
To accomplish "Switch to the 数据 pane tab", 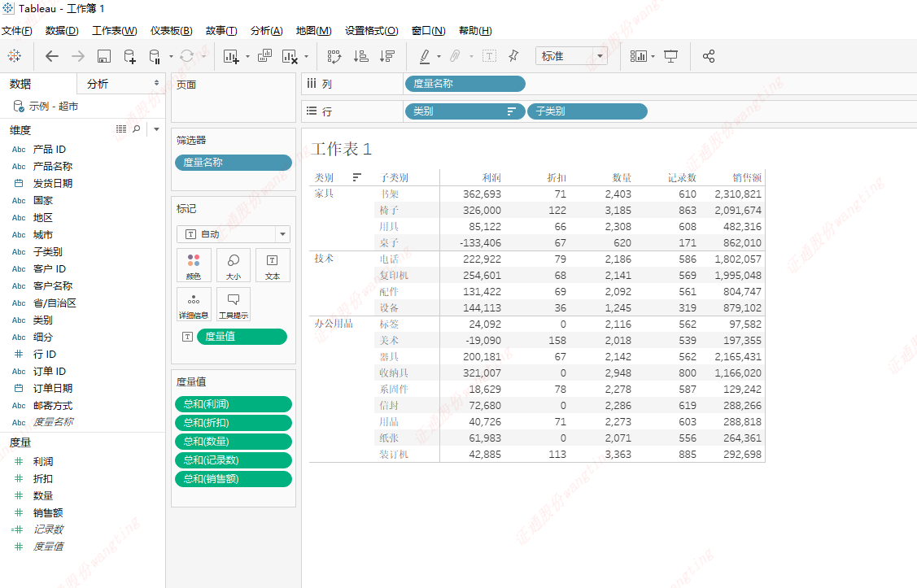I will pos(20,84).
